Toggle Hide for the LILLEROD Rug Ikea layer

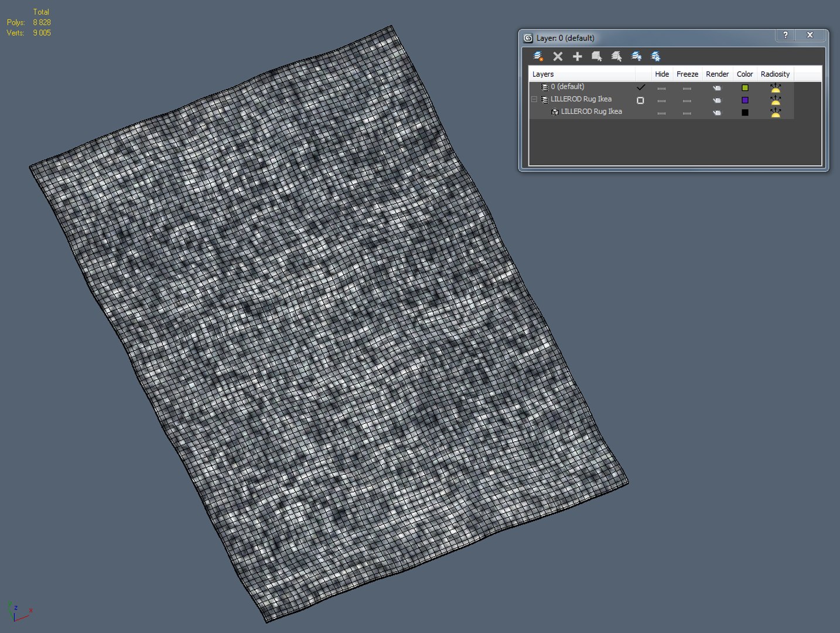point(661,101)
